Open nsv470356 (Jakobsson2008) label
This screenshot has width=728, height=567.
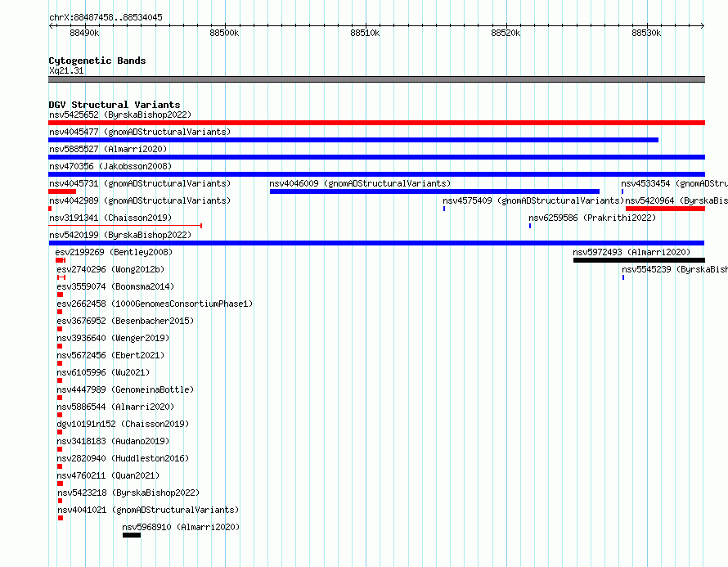(x=110, y=166)
